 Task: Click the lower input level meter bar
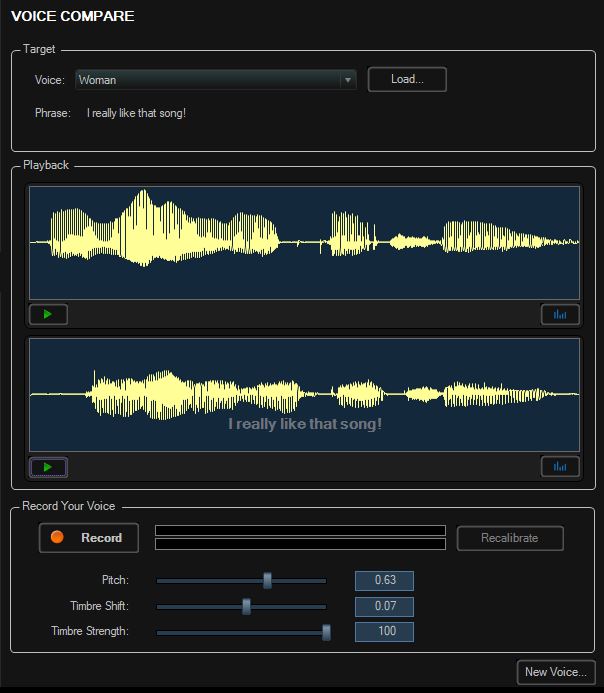[300, 544]
